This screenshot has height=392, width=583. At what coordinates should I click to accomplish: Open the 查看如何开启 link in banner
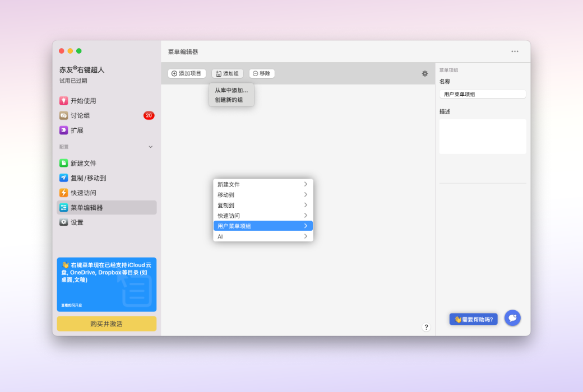click(x=71, y=305)
